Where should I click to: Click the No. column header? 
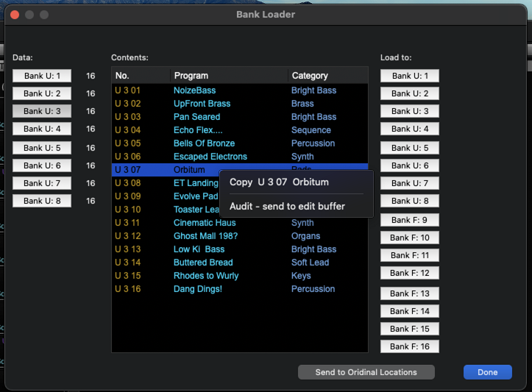coord(140,76)
